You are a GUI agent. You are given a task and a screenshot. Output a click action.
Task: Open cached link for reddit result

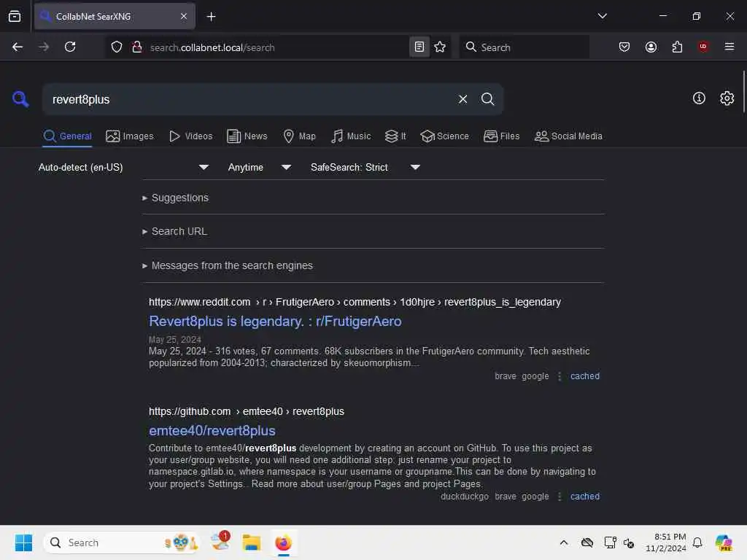(584, 376)
